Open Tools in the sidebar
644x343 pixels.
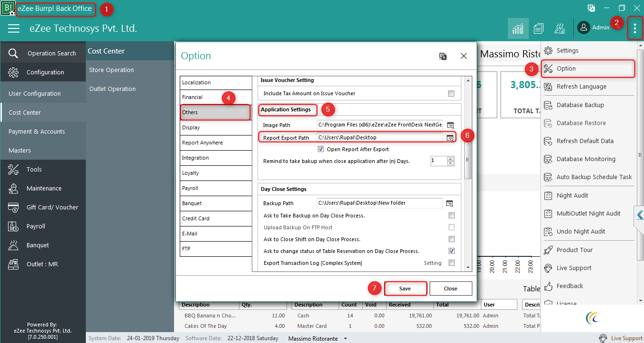(43, 169)
